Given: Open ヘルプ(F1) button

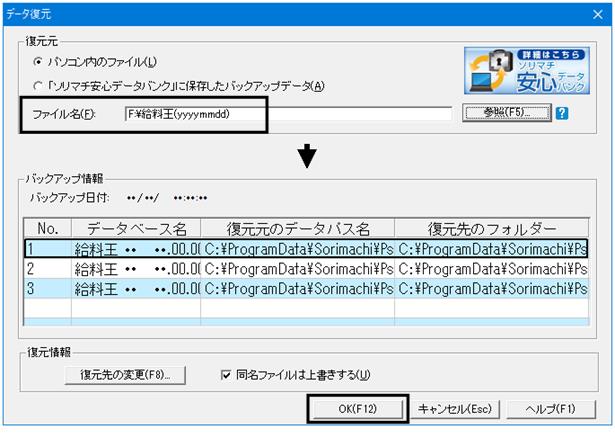Looking at the screenshot, I should point(551,409).
